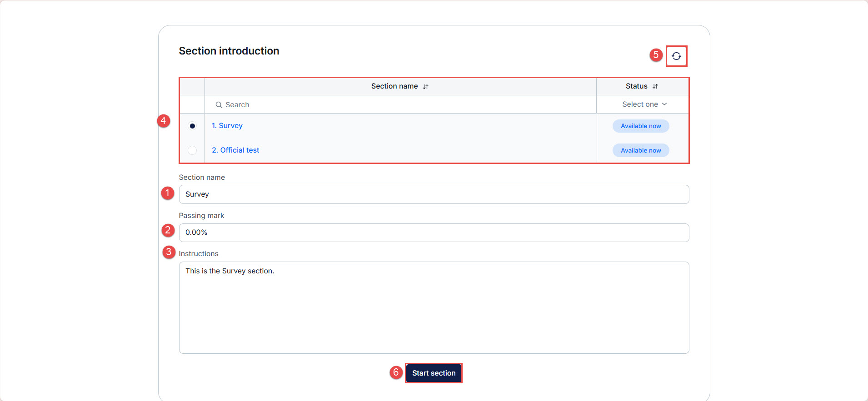Open the '2. Official test' section link
The width and height of the screenshot is (868, 401).
pos(235,150)
